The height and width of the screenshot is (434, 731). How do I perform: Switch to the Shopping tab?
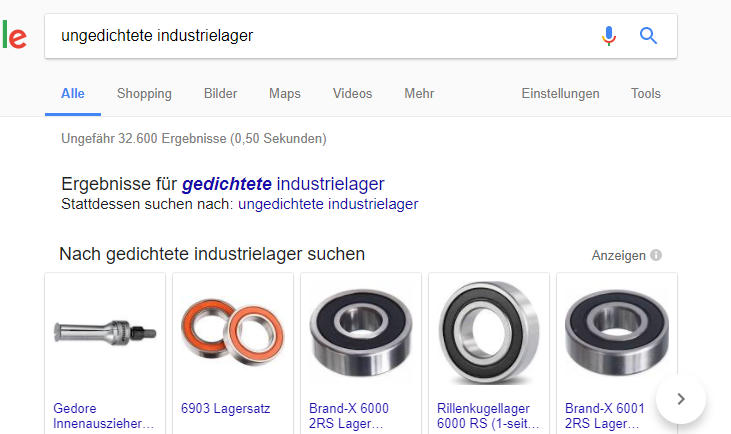[x=144, y=94]
